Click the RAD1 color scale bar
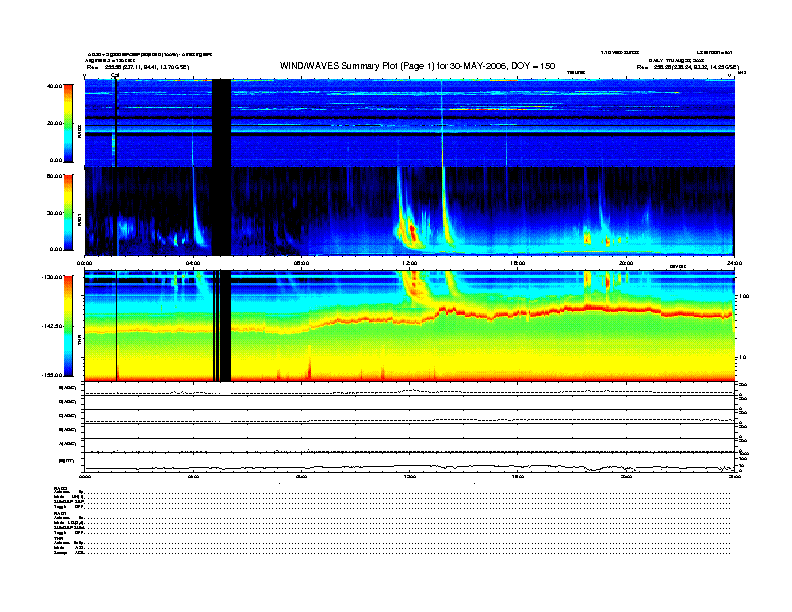Screen dimensions: 792x612 coord(68,212)
